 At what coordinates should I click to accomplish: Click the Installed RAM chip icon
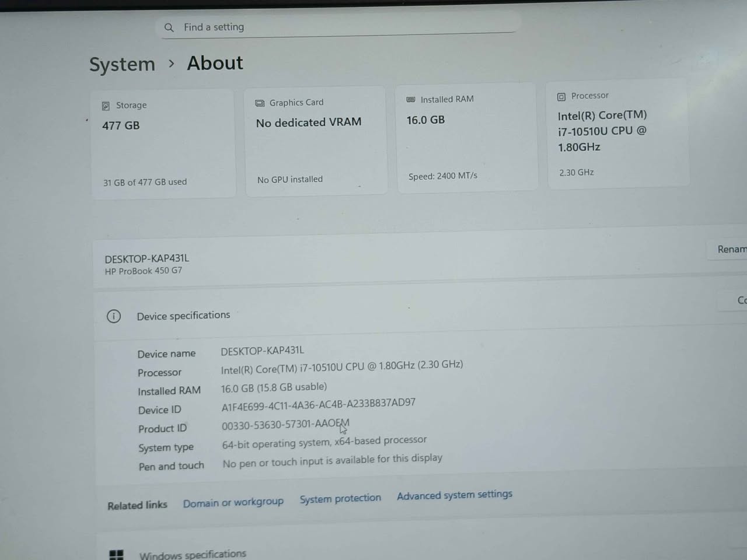[411, 100]
